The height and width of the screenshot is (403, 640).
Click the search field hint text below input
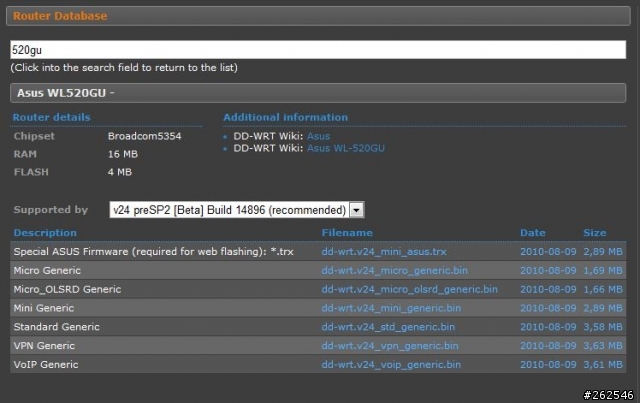click(124, 67)
